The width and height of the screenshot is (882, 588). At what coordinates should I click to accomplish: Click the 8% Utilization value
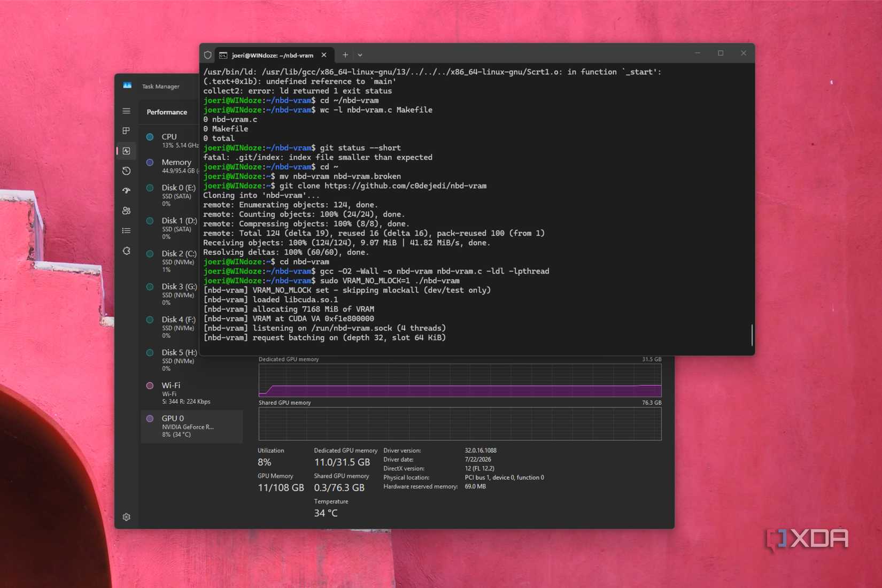click(x=265, y=462)
